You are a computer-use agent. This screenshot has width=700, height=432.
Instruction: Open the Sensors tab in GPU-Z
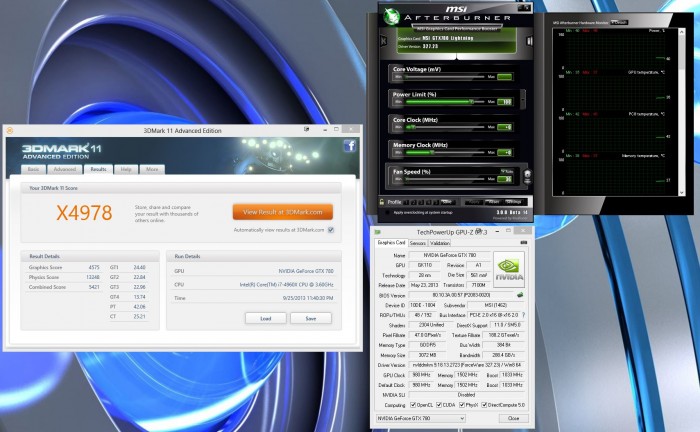coord(418,243)
